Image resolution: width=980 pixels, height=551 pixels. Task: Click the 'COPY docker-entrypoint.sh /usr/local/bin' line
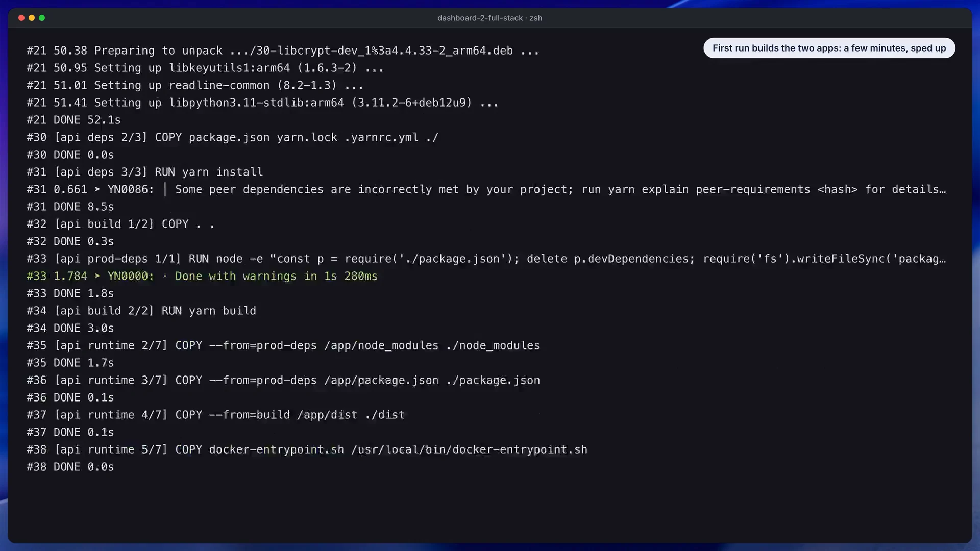(307, 449)
